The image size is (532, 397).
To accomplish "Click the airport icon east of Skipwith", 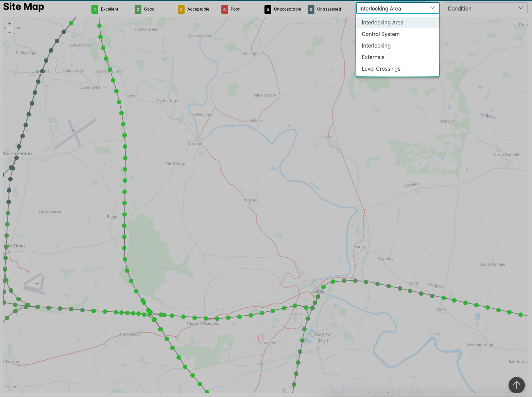I will point(487,116).
